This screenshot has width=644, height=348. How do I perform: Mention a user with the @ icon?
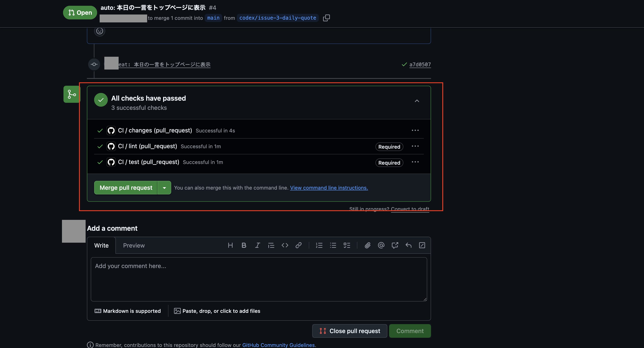[381, 245]
